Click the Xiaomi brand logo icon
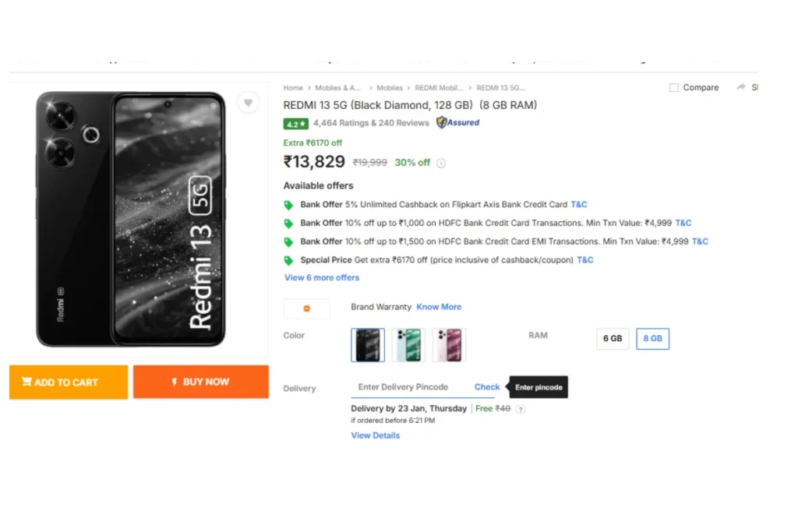Screen dimensions: 798x532 (x=306, y=308)
